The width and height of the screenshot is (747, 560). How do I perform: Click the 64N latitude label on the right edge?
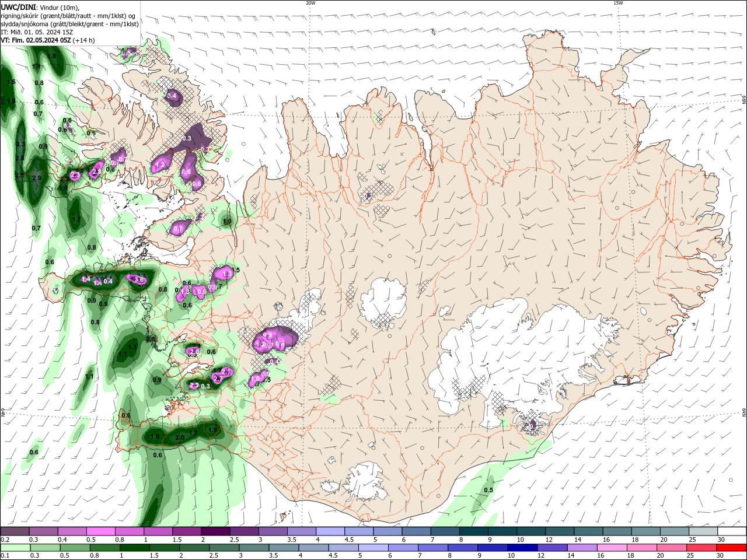click(x=743, y=413)
